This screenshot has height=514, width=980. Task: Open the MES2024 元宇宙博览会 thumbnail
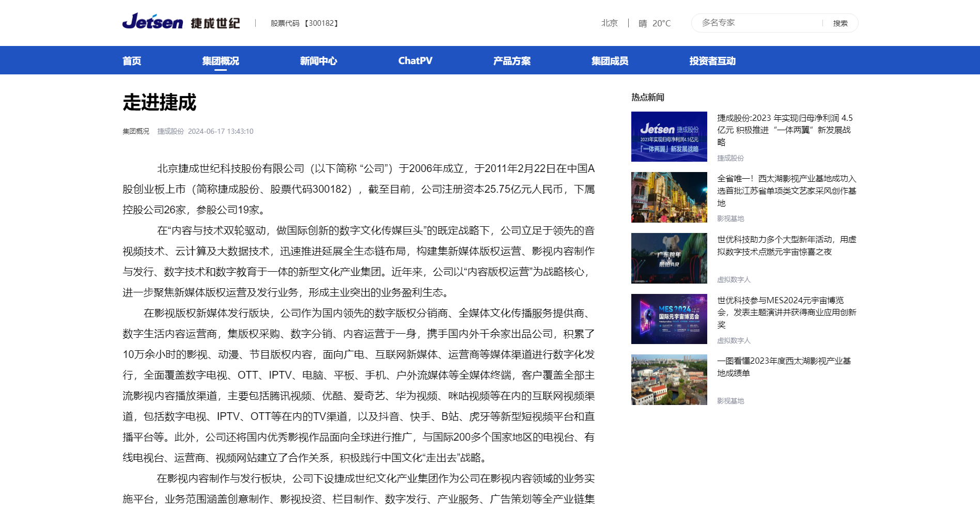[669, 319]
